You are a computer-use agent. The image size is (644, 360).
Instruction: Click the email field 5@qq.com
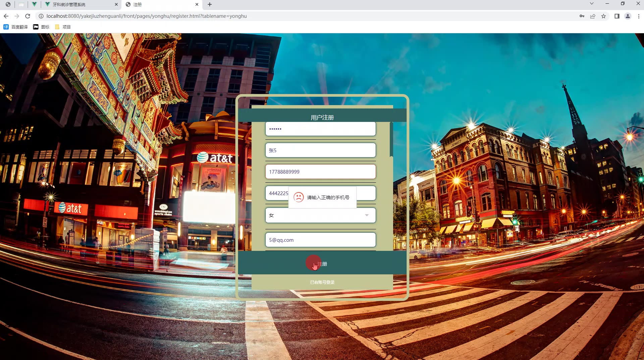click(320, 240)
